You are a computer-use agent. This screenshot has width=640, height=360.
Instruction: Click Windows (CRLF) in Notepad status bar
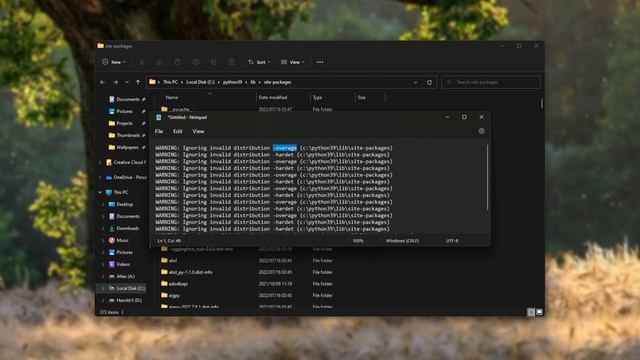tap(402, 241)
